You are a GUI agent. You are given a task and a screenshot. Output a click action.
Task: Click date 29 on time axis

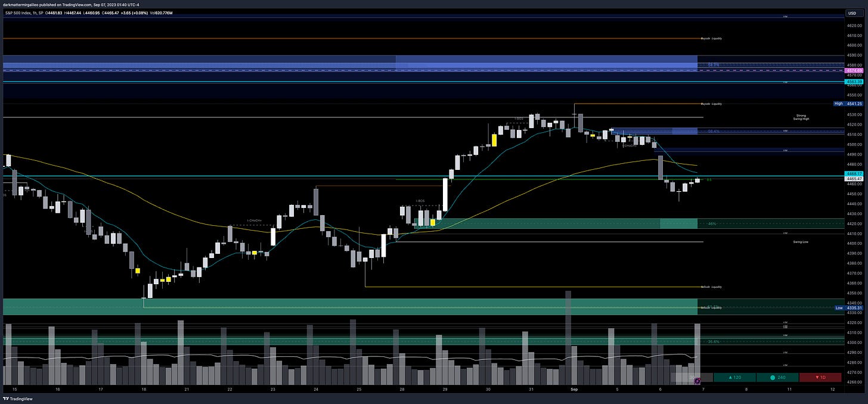[445, 389]
